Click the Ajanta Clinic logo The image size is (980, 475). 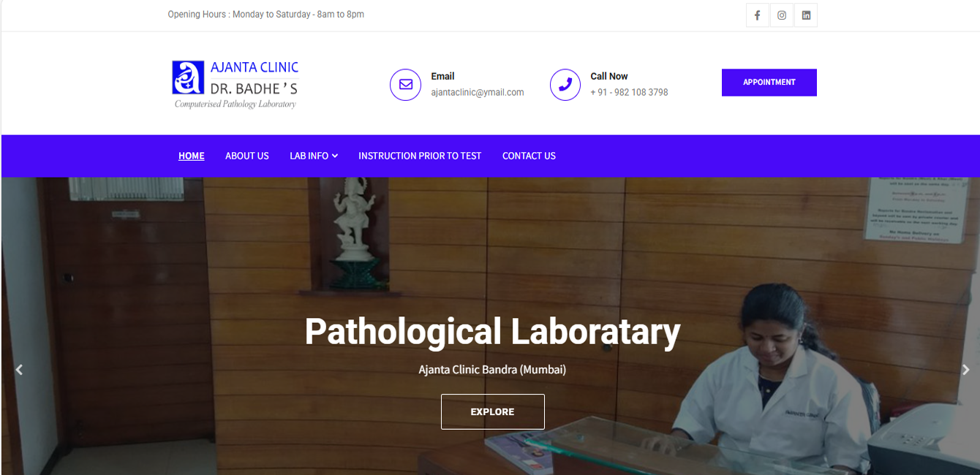pos(235,84)
